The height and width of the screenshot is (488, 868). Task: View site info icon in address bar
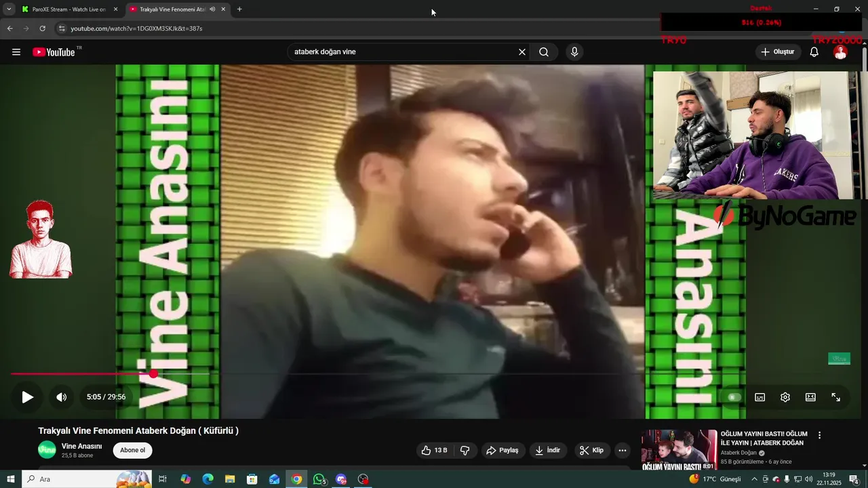(x=62, y=28)
